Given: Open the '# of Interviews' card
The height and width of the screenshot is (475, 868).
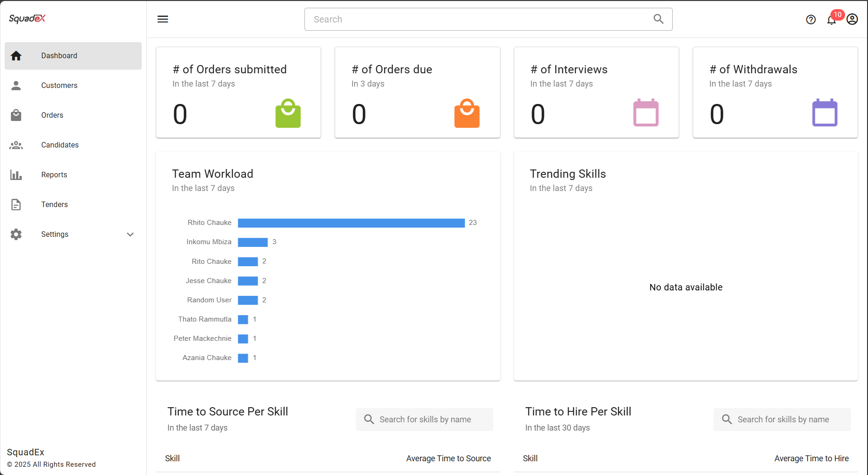Looking at the screenshot, I should click(596, 92).
